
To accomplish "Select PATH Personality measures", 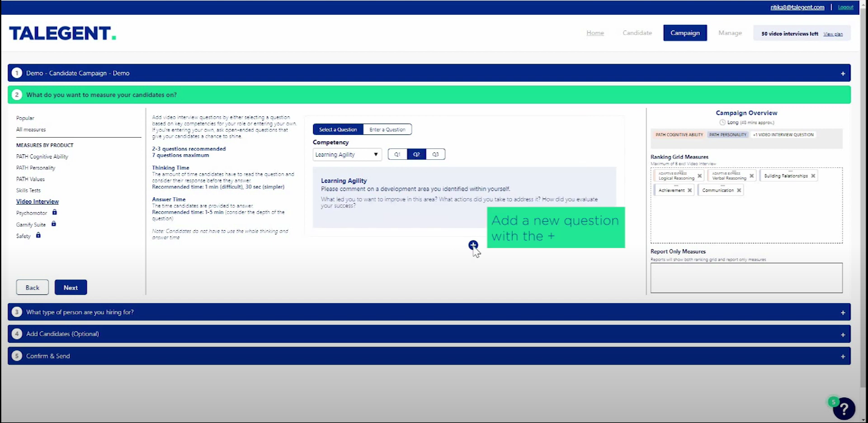I will 35,168.
